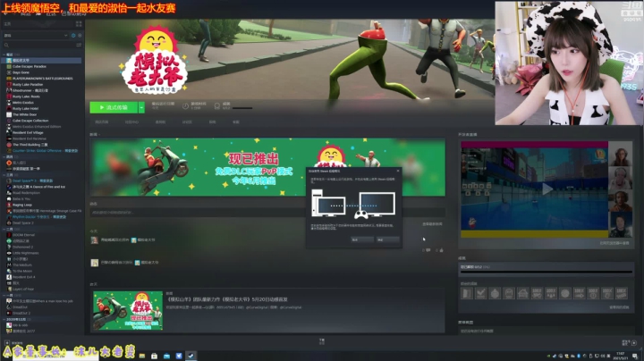This screenshot has width=644, height=361.
Task: Collapse the 二月 category
Action: click(4, 229)
